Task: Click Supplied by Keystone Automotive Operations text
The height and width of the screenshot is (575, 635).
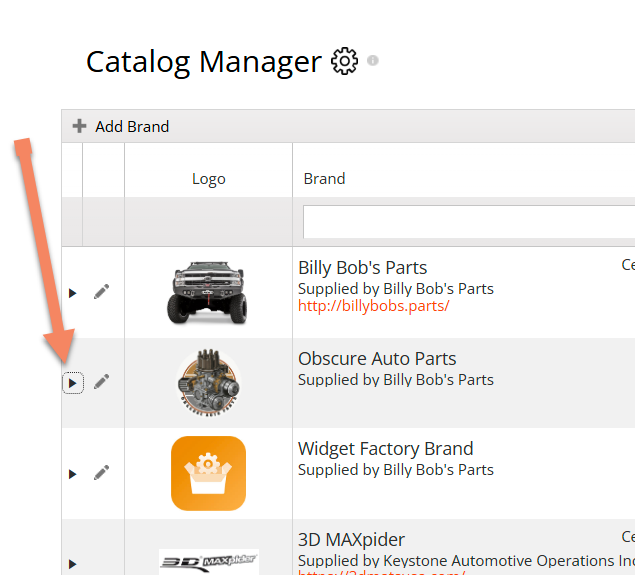Action: [x=466, y=561]
